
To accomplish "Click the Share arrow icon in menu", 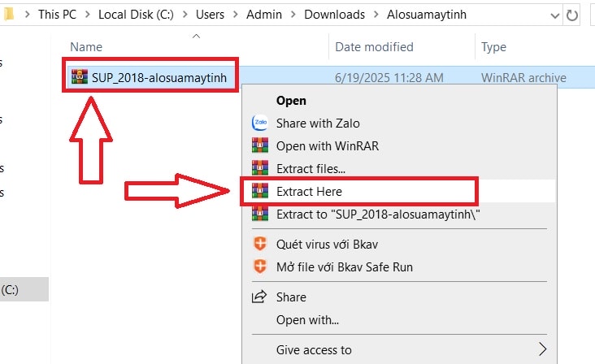I will [x=259, y=297].
